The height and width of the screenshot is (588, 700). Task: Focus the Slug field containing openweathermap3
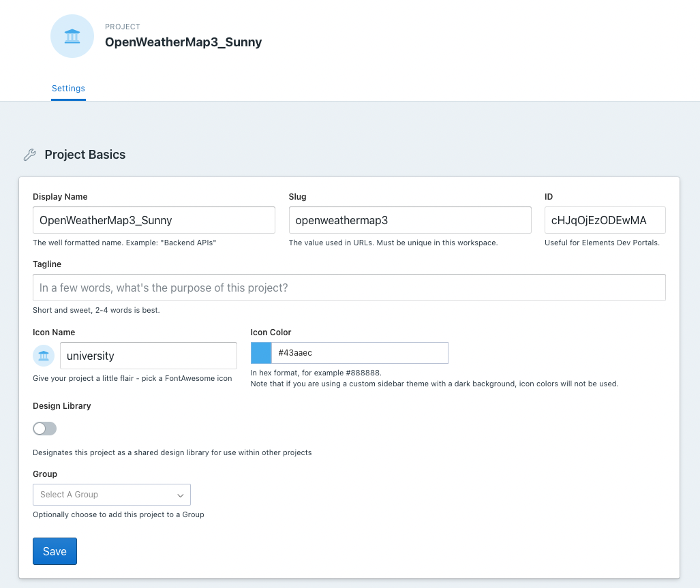click(x=410, y=220)
